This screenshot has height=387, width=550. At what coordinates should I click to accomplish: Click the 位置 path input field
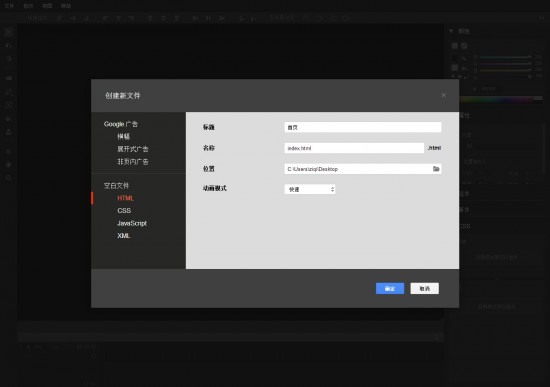(x=363, y=169)
